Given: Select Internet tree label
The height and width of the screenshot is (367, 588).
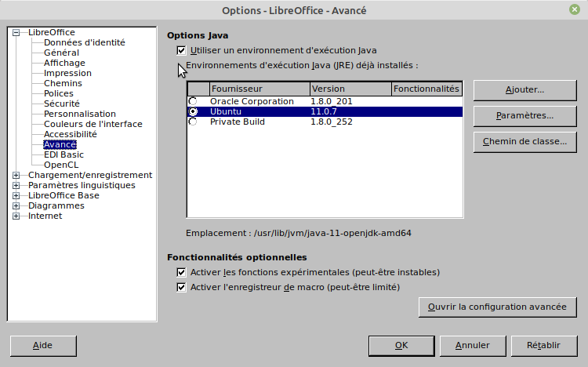Looking at the screenshot, I should click(45, 216).
